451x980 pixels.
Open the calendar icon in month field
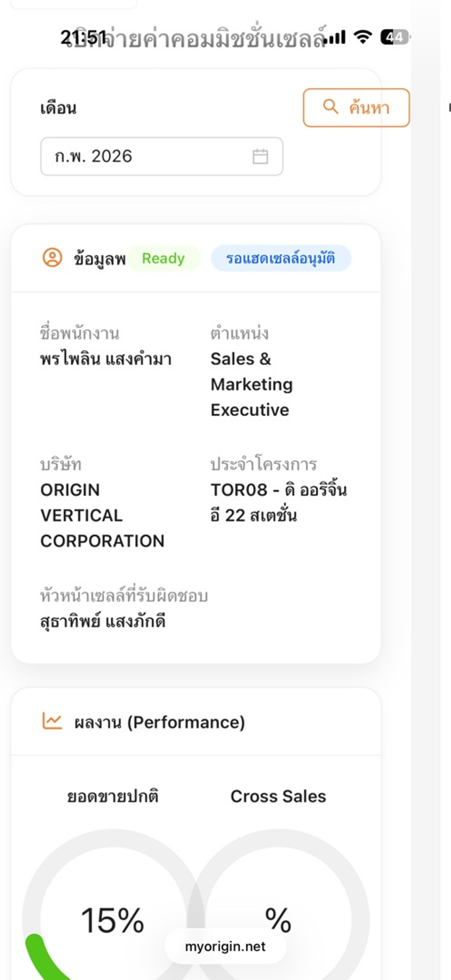260,156
